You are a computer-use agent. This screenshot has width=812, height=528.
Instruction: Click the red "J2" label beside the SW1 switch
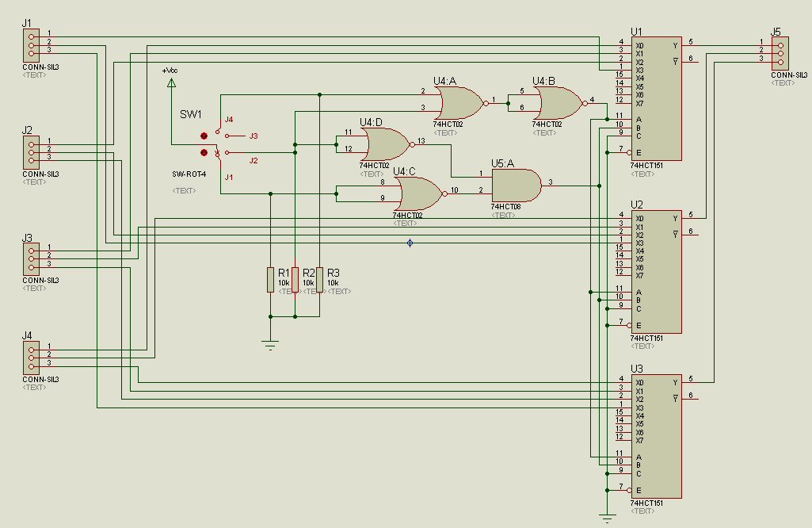pyautogui.click(x=254, y=161)
